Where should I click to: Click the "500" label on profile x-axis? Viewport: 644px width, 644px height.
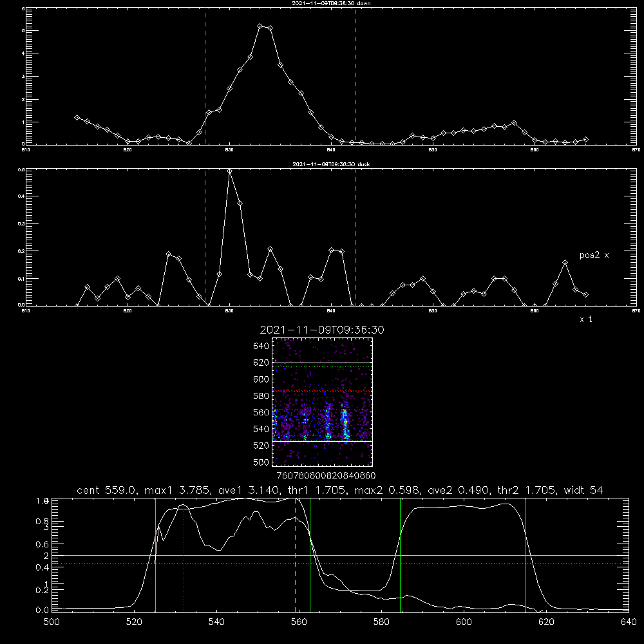[x=52, y=622]
